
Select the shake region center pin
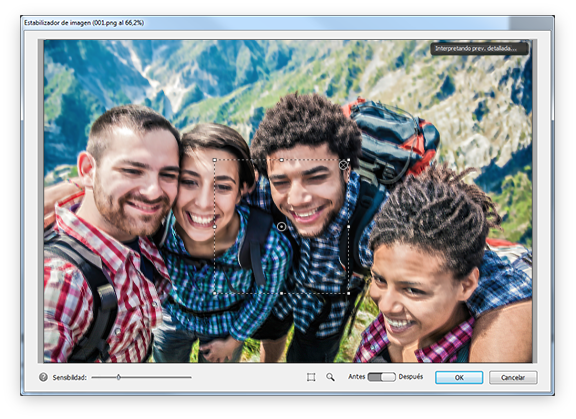[x=281, y=227]
